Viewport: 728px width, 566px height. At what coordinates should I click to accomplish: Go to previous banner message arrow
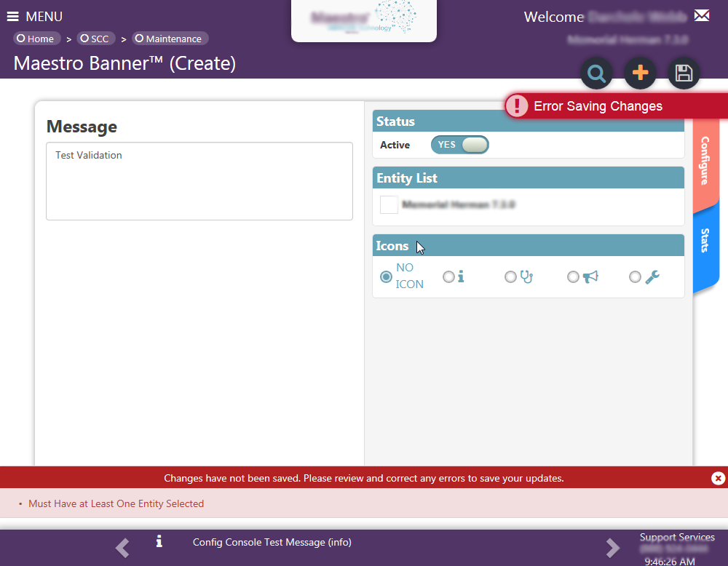(122, 548)
